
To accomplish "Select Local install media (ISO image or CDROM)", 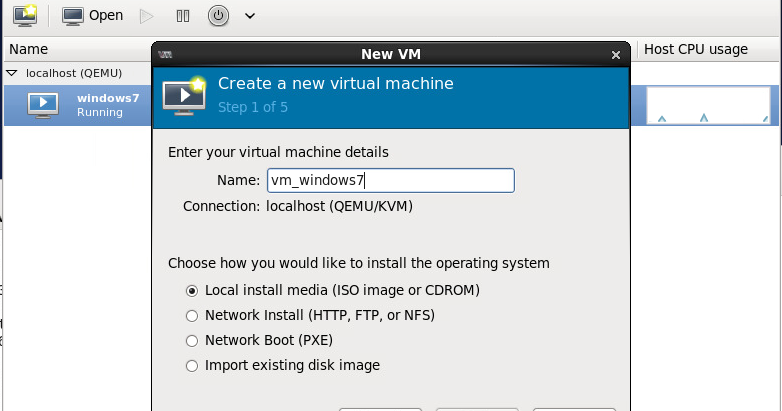I will (x=332, y=290).
